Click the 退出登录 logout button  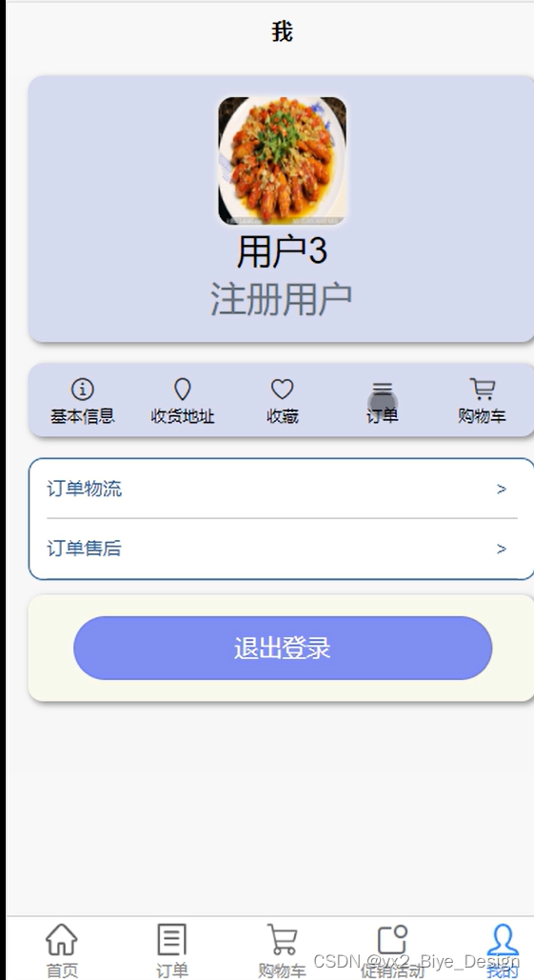[x=283, y=649]
